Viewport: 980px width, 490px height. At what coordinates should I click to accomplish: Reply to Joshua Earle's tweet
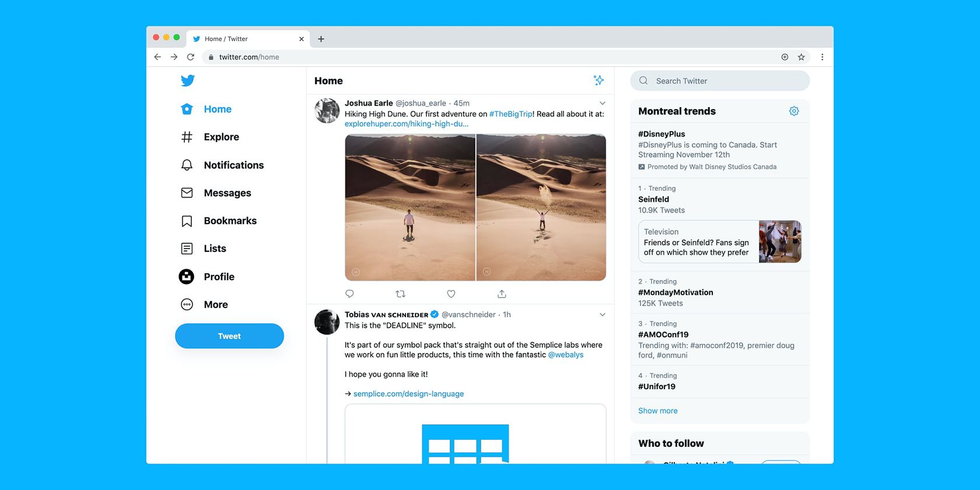pyautogui.click(x=349, y=294)
